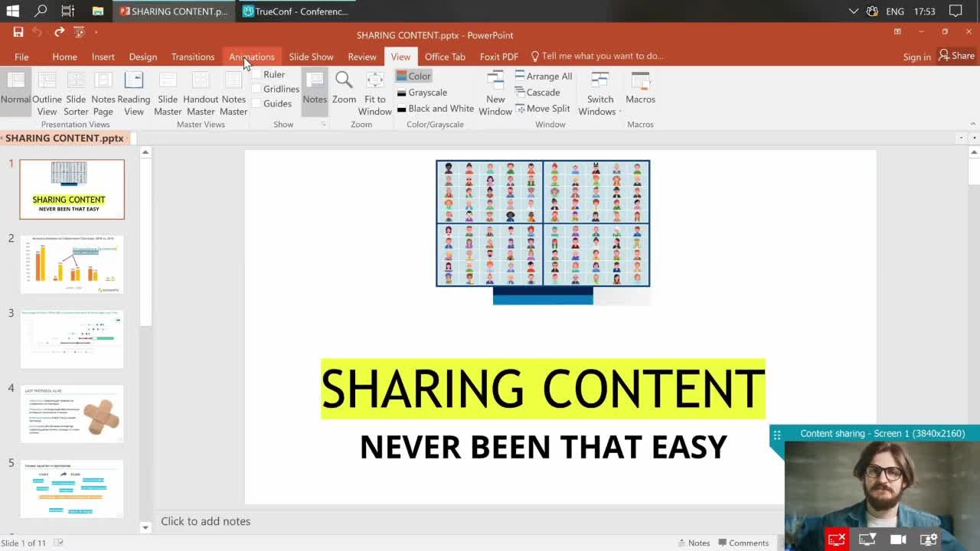Screen dimensions: 980x551
Task: Switch to Normal view
Action: click(15, 91)
